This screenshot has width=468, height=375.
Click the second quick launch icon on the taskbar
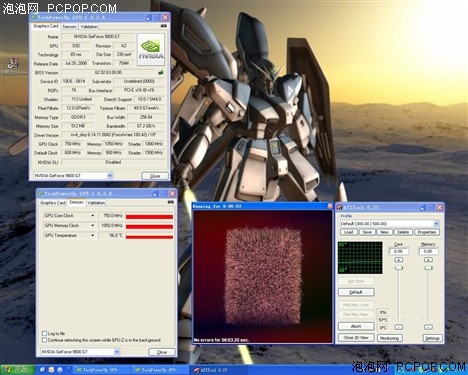51,369
